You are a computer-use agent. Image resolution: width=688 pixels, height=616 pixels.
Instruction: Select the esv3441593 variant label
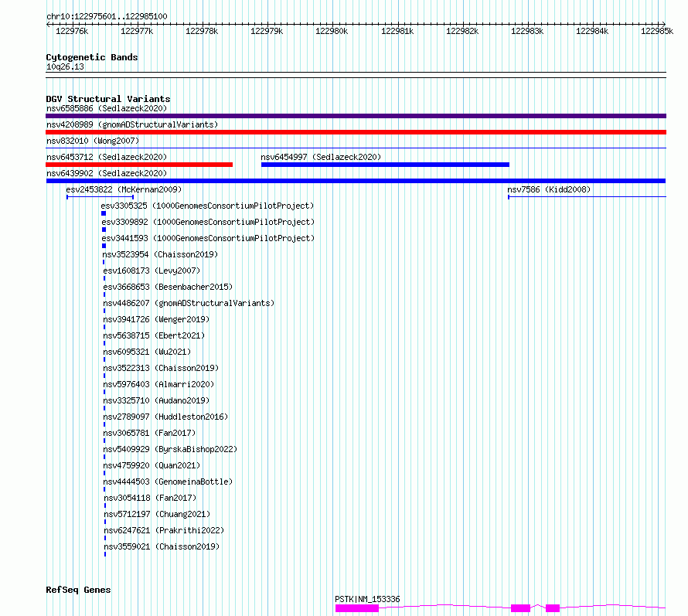(208, 238)
